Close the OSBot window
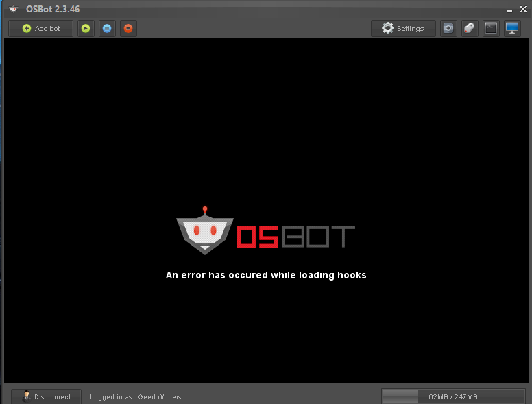 [x=523, y=10]
